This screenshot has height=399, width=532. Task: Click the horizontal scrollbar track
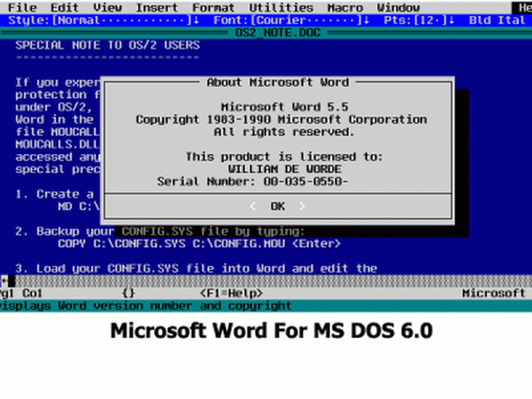266,281
